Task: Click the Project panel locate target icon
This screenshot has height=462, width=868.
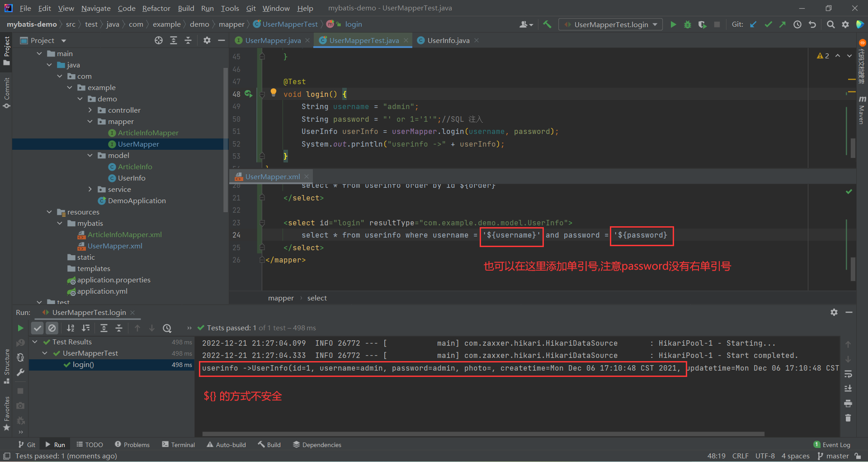Action: pyautogui.click(x=159, y=41)
